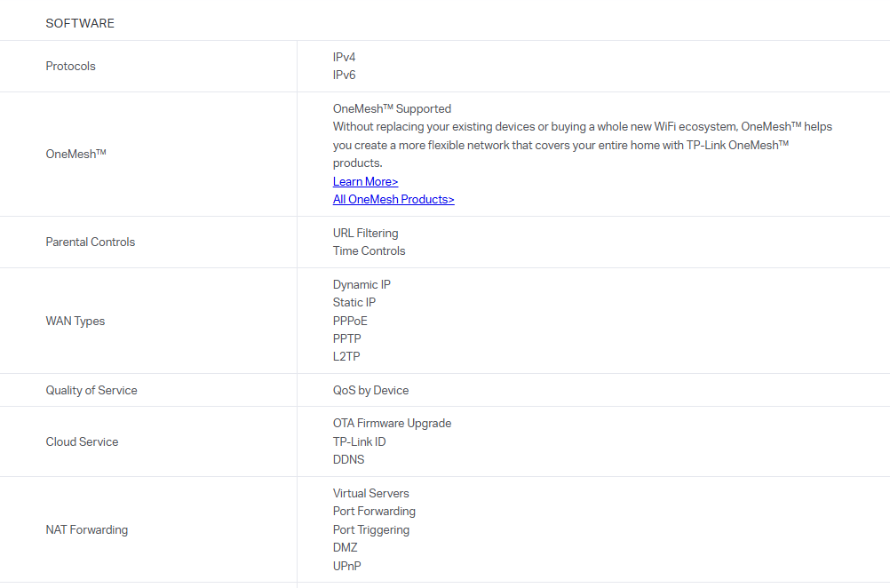Click the OneMesh™ Supported text
This screenshot has height=588, width=890.
(392, 108)
